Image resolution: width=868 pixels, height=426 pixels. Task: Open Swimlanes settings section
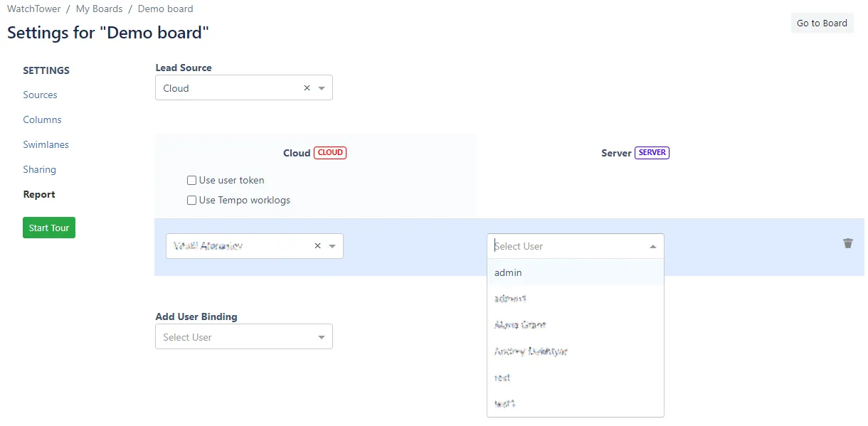point(46,145)
